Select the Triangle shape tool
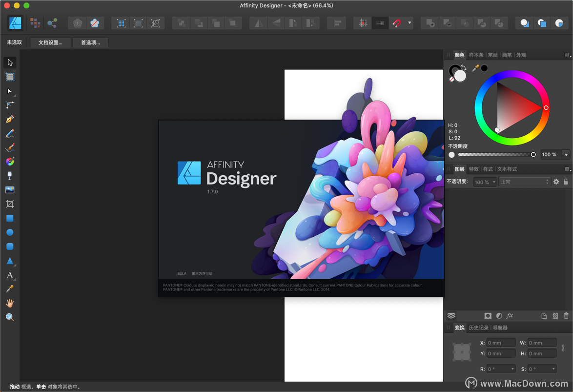Screen dimensions: 573x392 [10, 261]
